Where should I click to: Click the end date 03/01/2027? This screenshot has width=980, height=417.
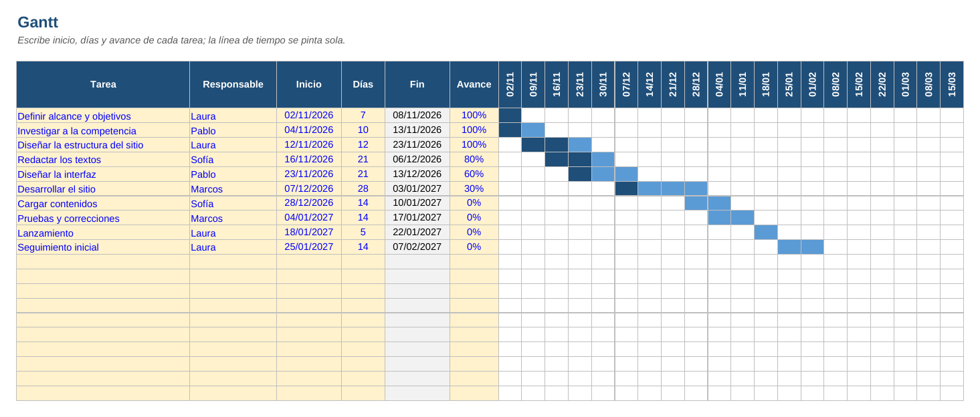pyautogui.click(x=417, y=189)
